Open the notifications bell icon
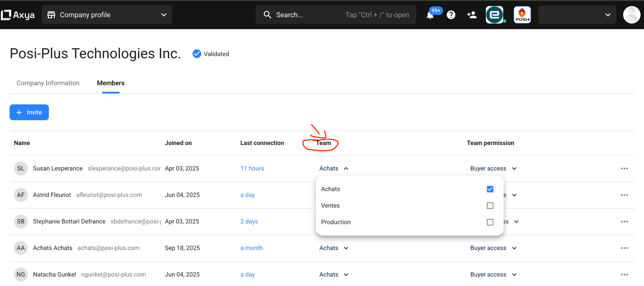 coord(430,15)
